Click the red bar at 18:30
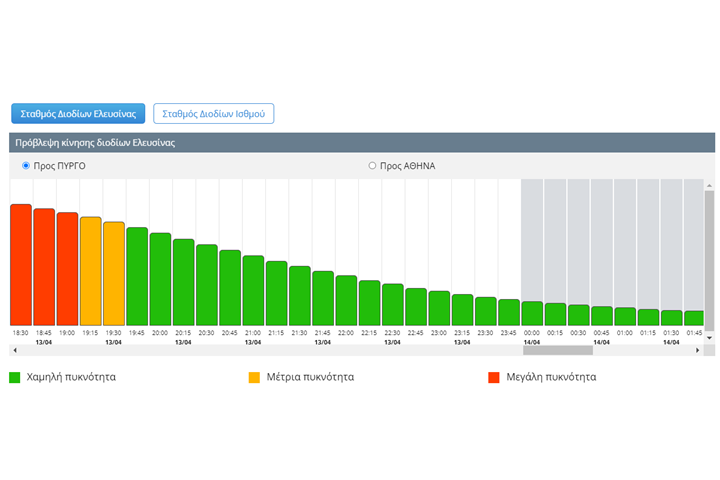 [21, 265]
